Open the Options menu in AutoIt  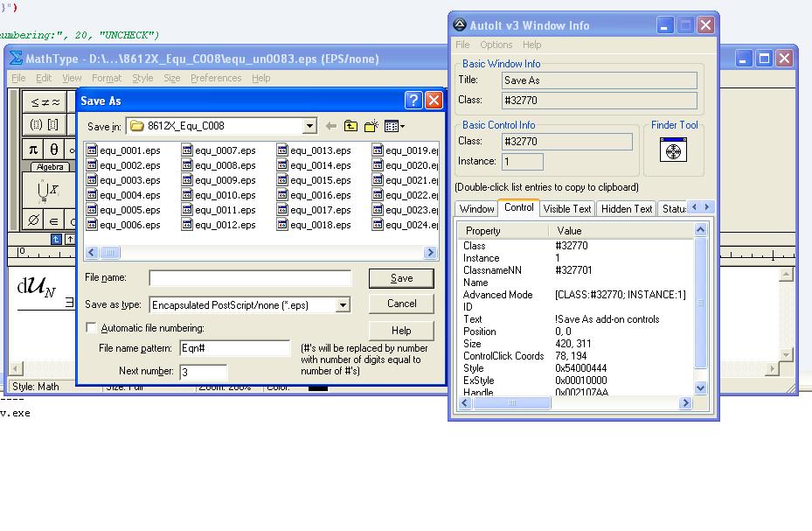(496, 45)
